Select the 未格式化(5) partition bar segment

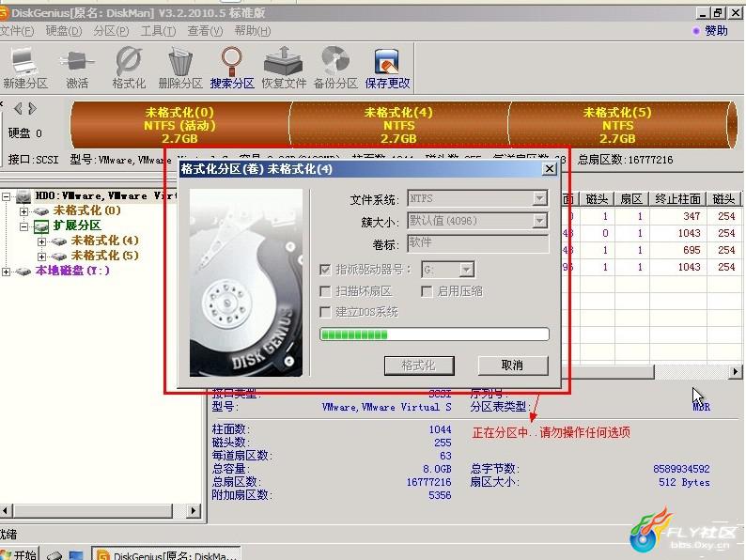[x=617, y=125]
